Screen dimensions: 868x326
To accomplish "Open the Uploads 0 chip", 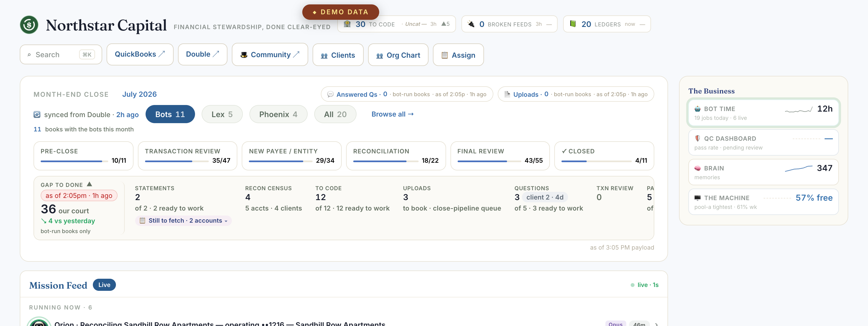I will tap(576, 94).
